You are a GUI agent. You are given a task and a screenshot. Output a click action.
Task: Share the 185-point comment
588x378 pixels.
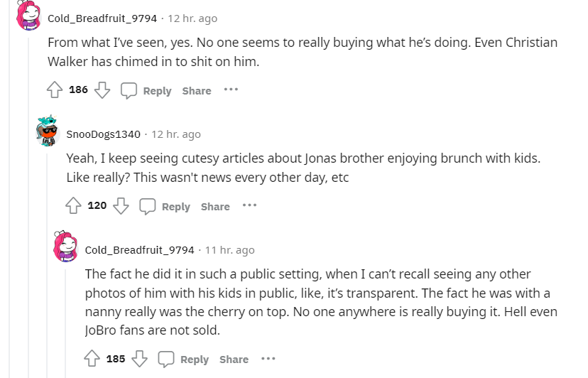point(234,359)
